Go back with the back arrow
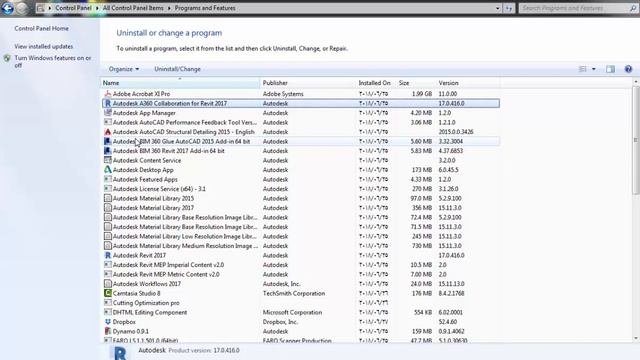 pos(8,8)
